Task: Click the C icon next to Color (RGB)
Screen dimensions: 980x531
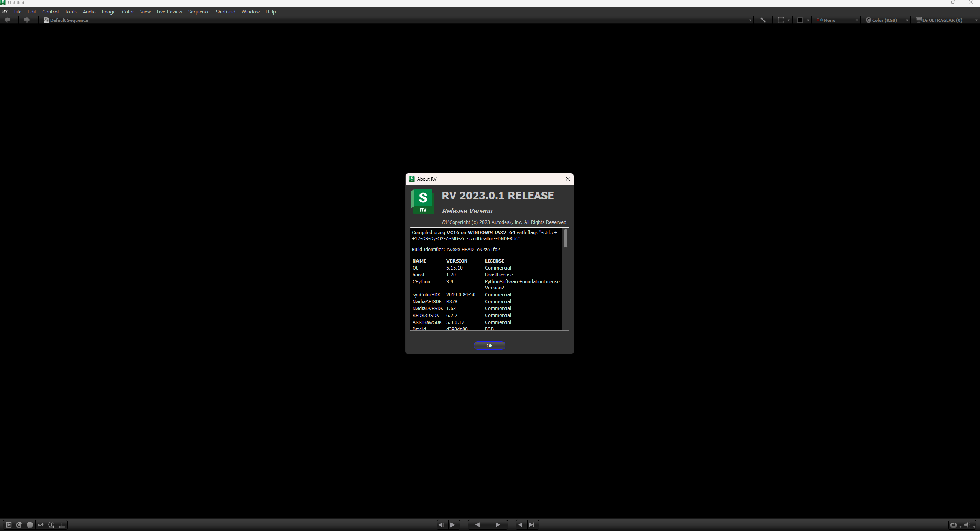Action: [x=868, y=20]
